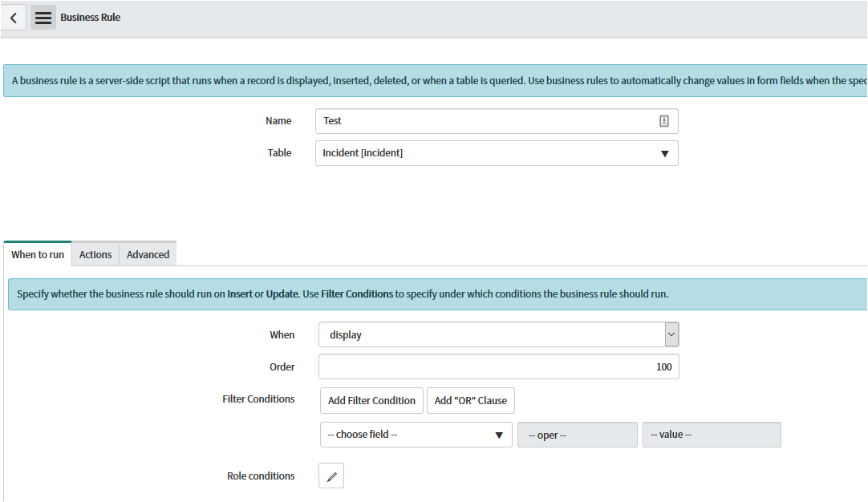Viewport: 868px width, 502px height.
Task: Focus the Name input containing Test
Action: pos(497,121)
